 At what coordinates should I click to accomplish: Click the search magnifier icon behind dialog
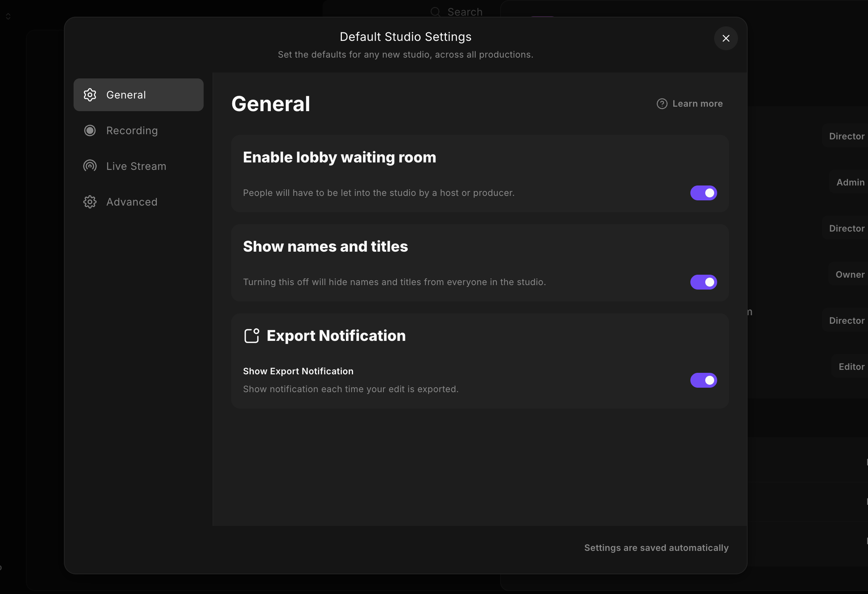435,12
